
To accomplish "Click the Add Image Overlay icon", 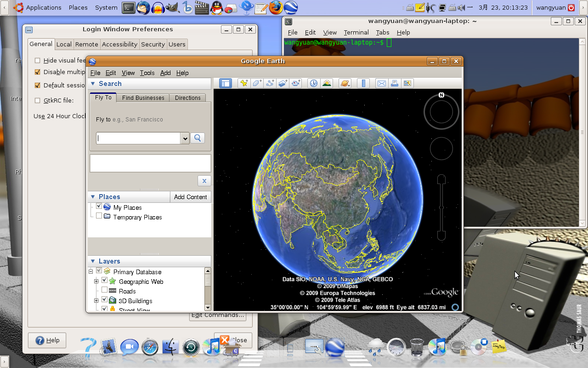I will click(283, 83).
